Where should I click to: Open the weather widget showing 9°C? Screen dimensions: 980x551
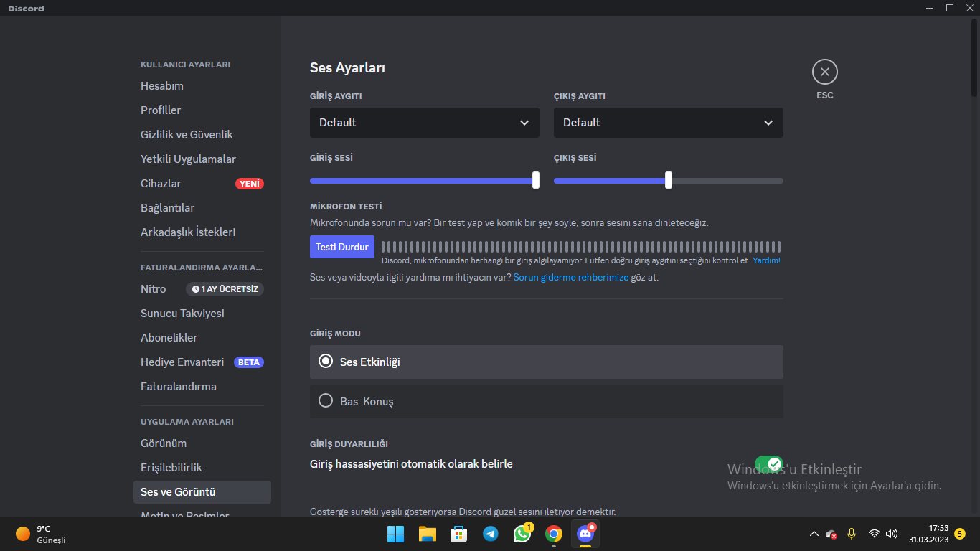[42, 534]
